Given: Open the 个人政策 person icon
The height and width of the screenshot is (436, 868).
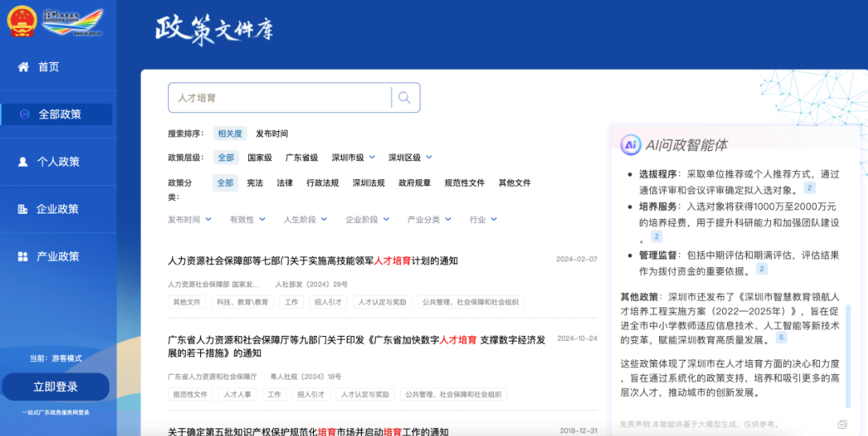Looking at the screenshot, I should (x=23, y=162).
